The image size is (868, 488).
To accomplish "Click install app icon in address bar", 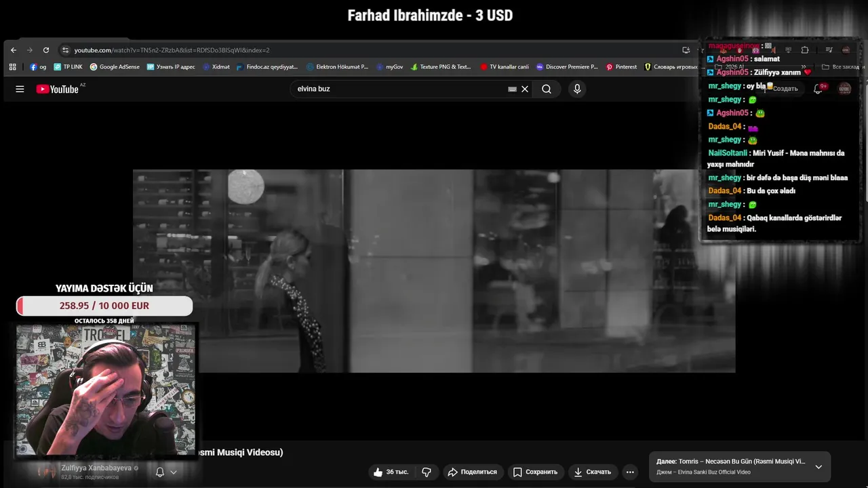I will click(x=686, y=50).
